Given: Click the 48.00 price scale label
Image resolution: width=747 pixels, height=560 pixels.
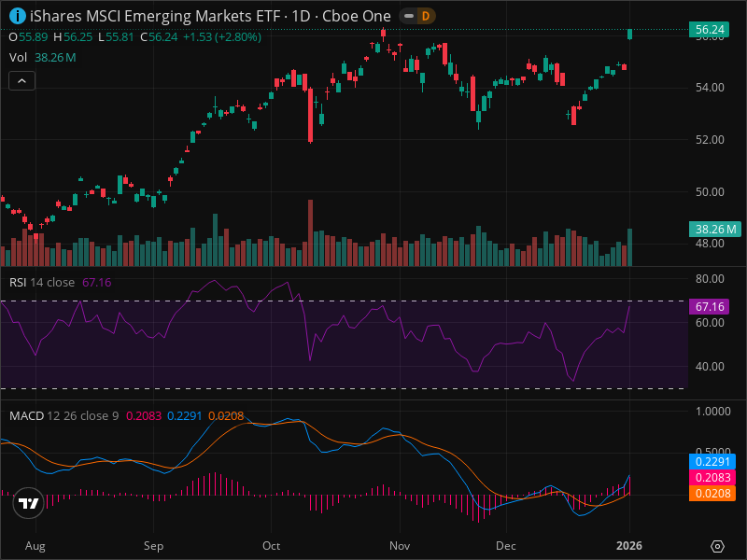Looking at the screenshot, I should tap(710, 244).
